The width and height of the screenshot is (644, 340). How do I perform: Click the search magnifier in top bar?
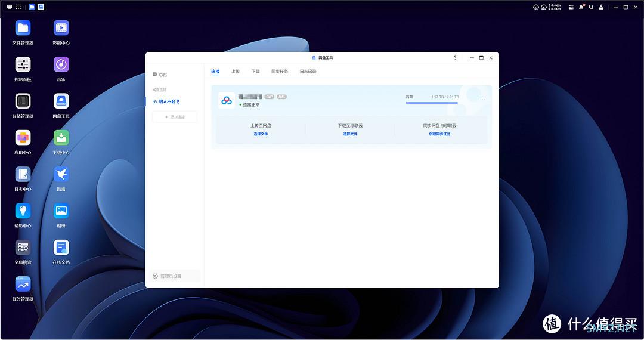click(x=591, y=7)
